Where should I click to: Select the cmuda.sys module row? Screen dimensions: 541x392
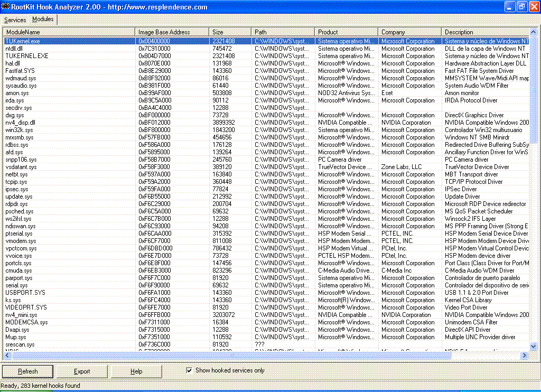(266, 270)
